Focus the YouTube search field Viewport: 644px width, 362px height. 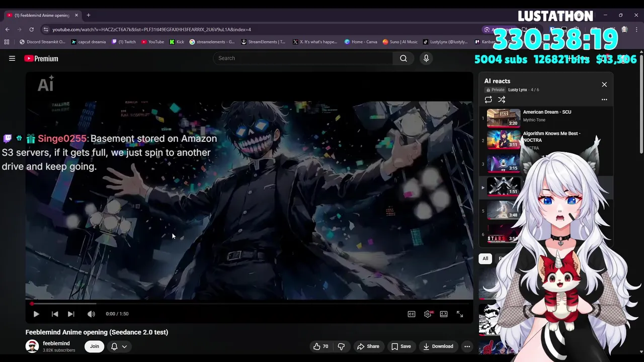tap(303, 58)
